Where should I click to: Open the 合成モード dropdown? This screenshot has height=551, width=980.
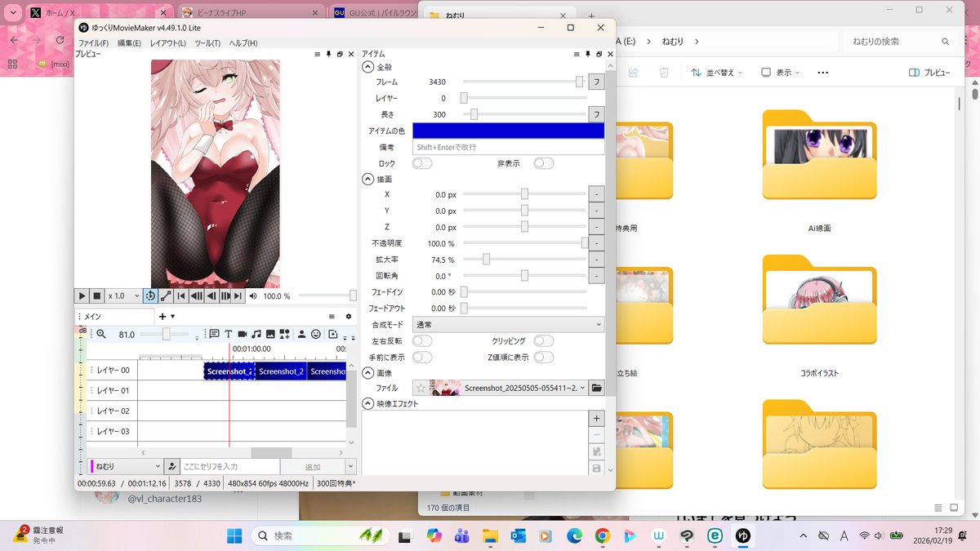tap(508, 324)
